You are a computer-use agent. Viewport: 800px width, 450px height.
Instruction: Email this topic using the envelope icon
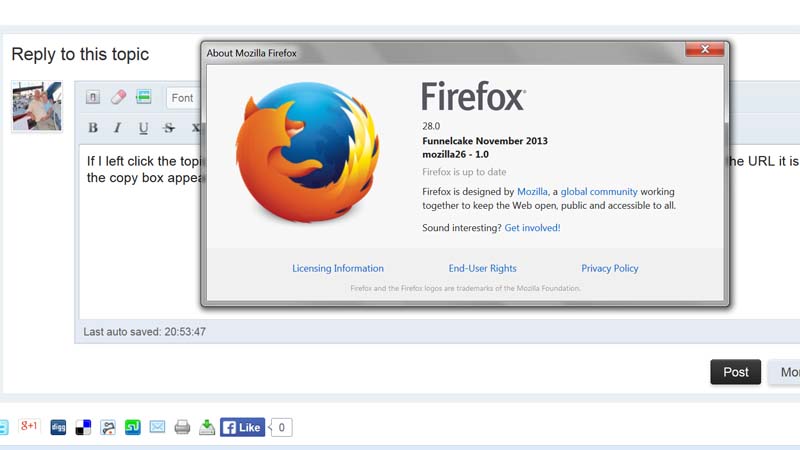pos(157,427)
